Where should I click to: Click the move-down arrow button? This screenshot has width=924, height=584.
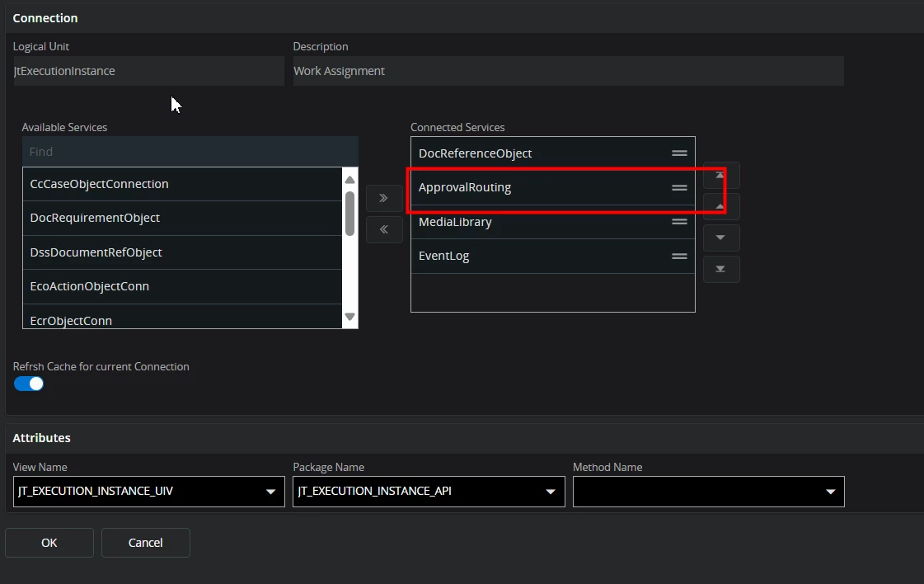click(x=721, y=238)
